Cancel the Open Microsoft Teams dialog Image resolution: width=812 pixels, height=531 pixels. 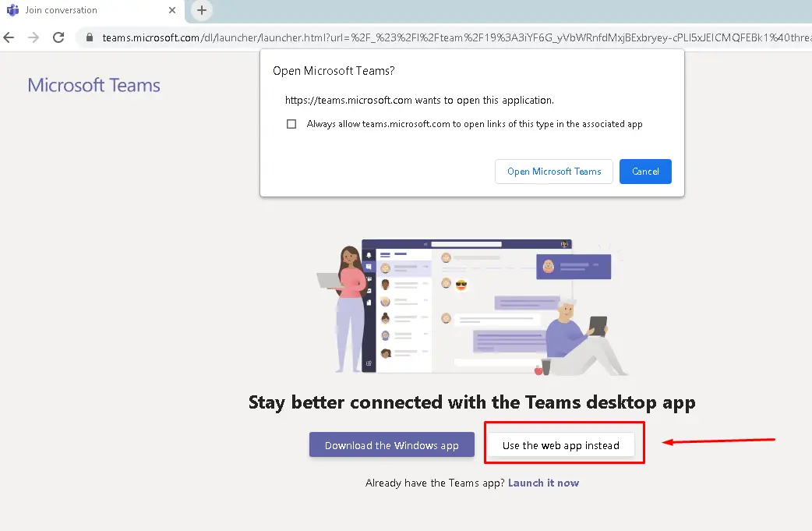(x=645, y=172)
